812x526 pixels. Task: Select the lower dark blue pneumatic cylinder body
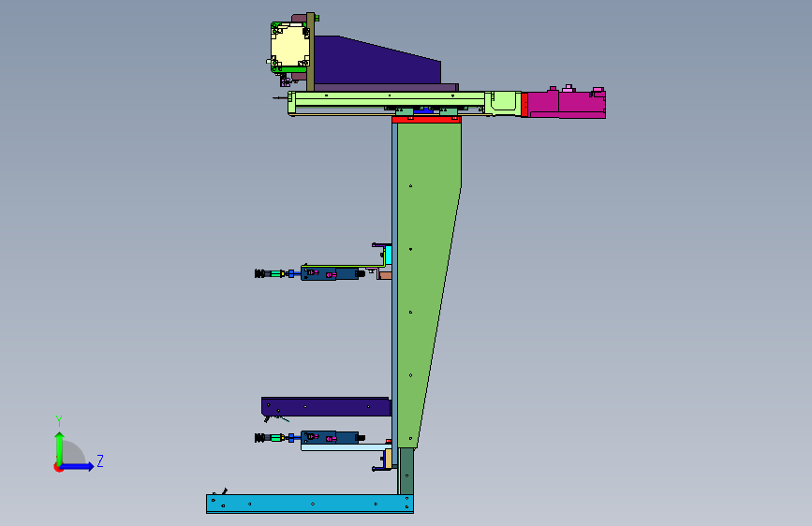pyautogui.click(x=330, y=437)
